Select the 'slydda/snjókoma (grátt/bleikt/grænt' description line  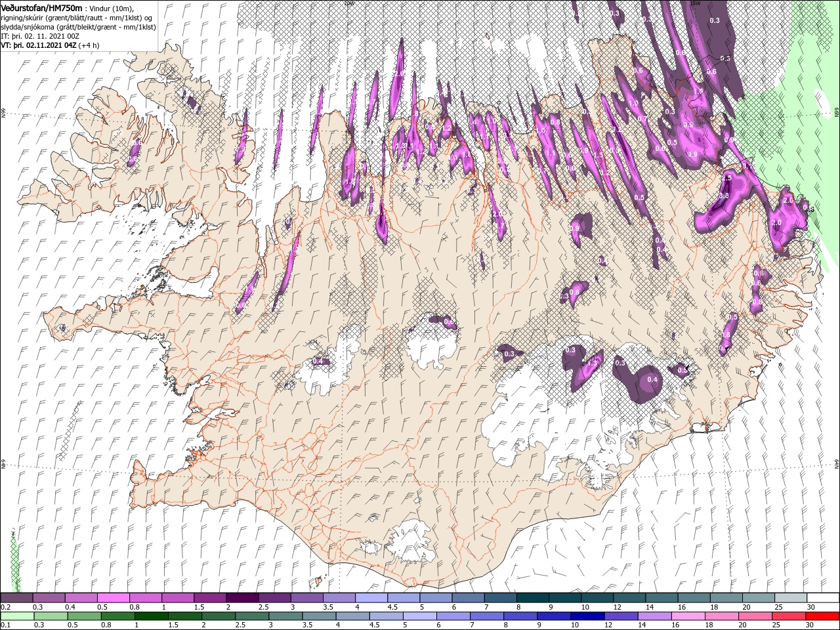tap(77, 26)
